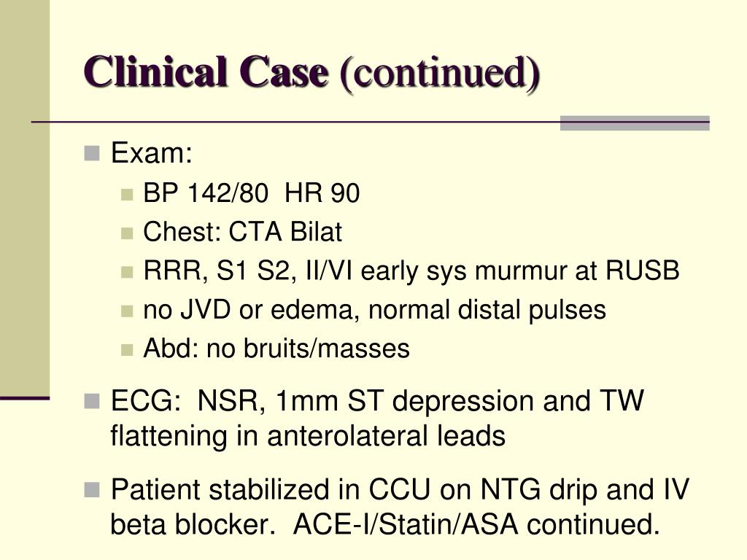Click the bullet beside the 'no JVD or edema' line
This screenshot has height=560, width=747.
point(127,311)
